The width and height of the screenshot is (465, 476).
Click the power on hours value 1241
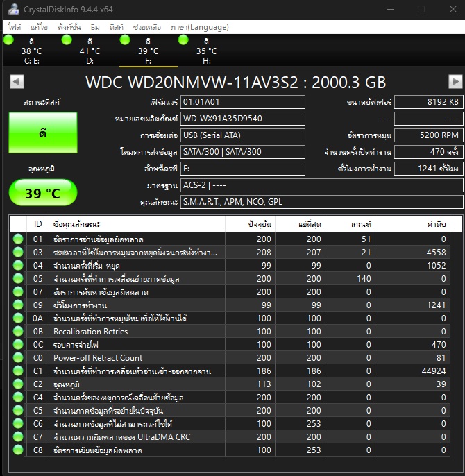pos(428,169)
